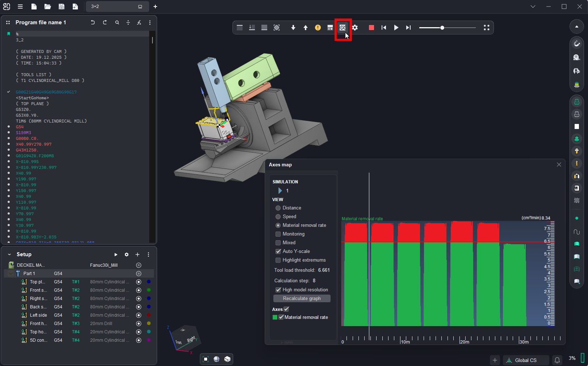Image resolution: width=588 pixels, height=366 pixels.
Task: Open simulation settings gear icon
Action: coord(355,28)
